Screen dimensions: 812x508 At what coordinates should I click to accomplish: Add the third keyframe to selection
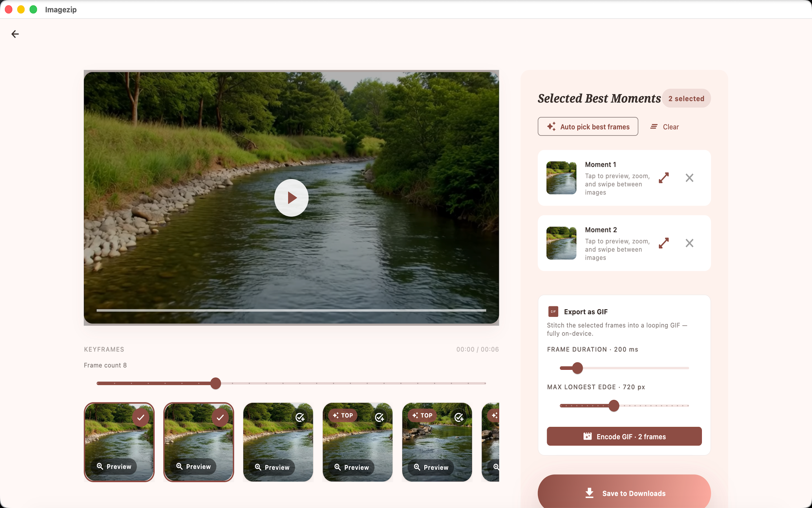pyautogui.click(x=300, y=417)
